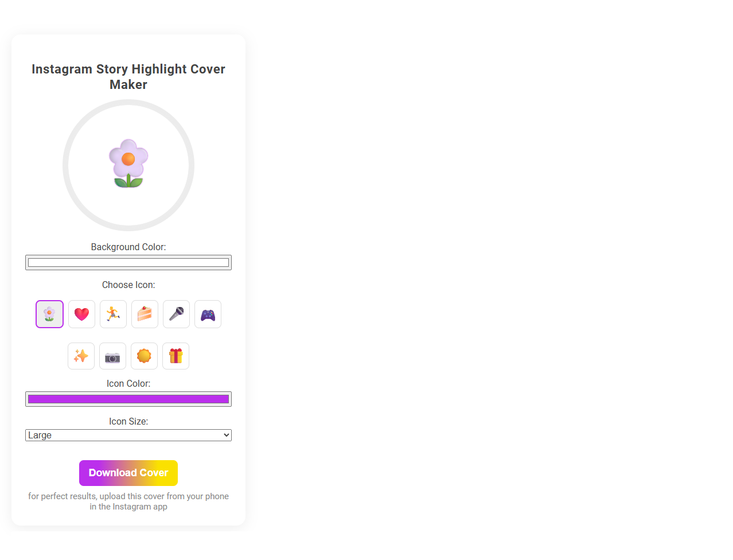Expand the size selector showing Large

click(128, 435)
